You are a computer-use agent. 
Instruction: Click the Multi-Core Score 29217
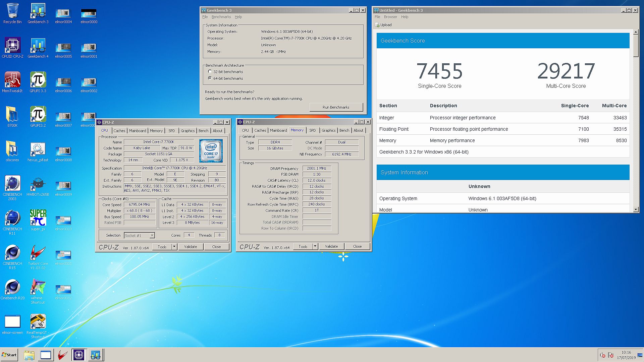[566, 71]
